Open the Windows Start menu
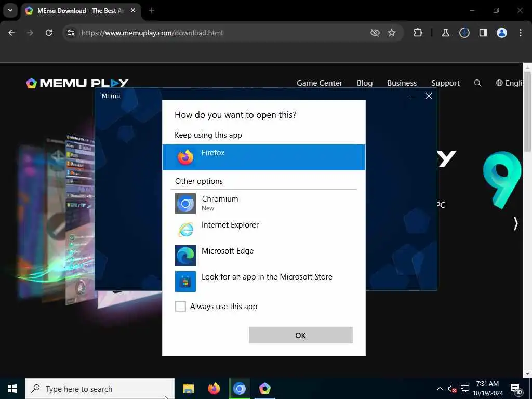 [12, 389]
